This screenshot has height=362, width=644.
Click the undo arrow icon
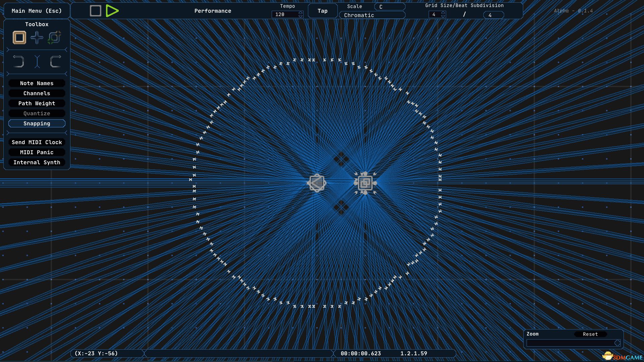pos(18,62)
